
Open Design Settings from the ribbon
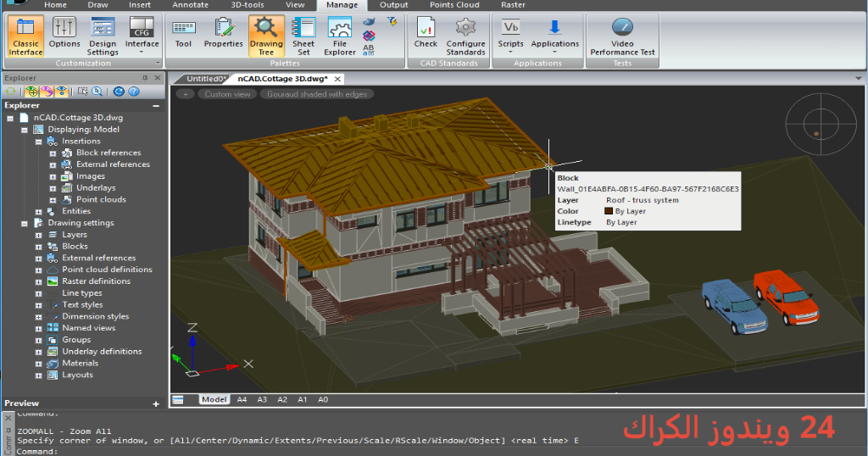(x=103, y=36)
